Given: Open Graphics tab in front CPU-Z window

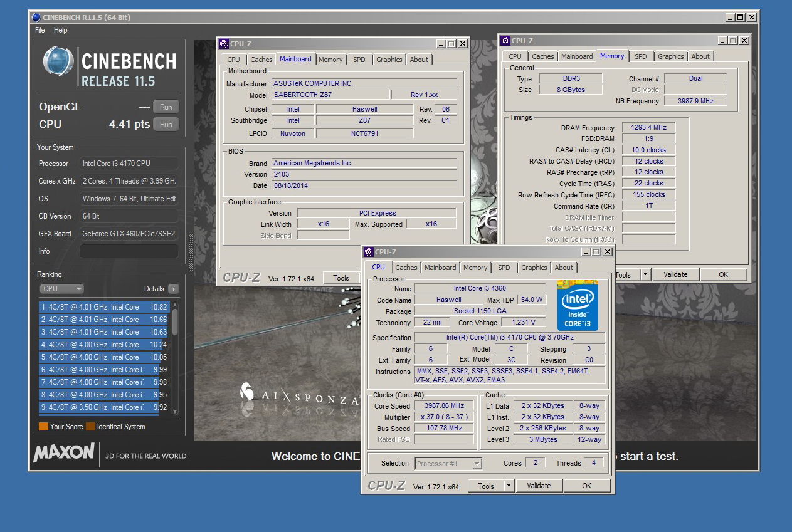Looking at the screenshot, I should (x=534, y=268).
